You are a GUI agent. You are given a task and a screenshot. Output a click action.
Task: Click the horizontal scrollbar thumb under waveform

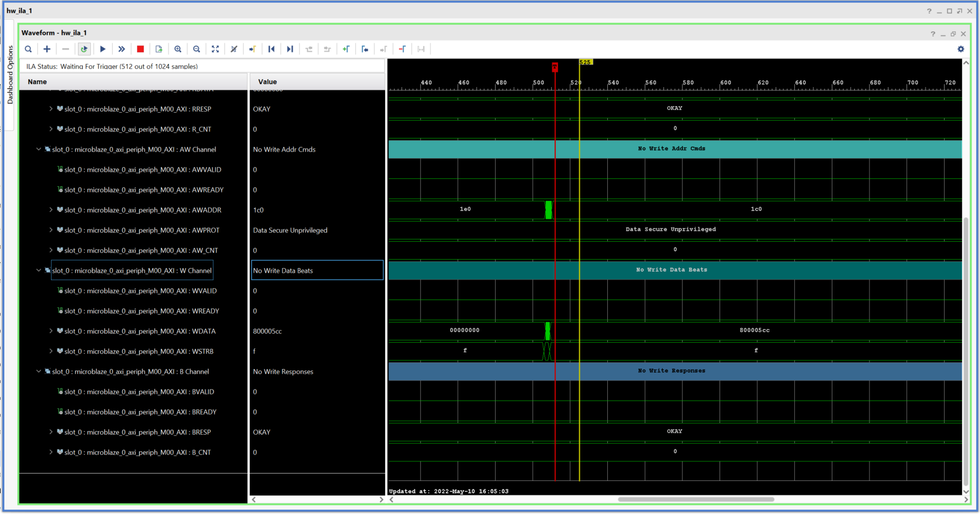point(696,499)
